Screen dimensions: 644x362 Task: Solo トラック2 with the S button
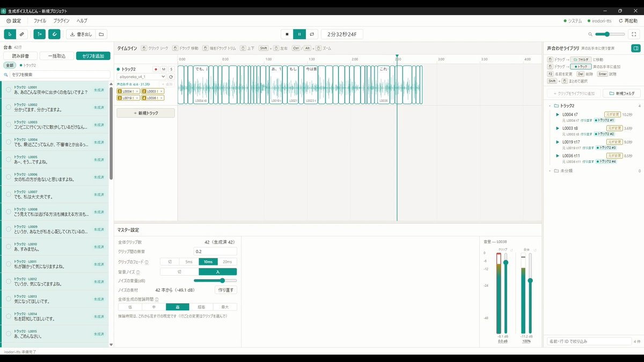pos(171,69)
